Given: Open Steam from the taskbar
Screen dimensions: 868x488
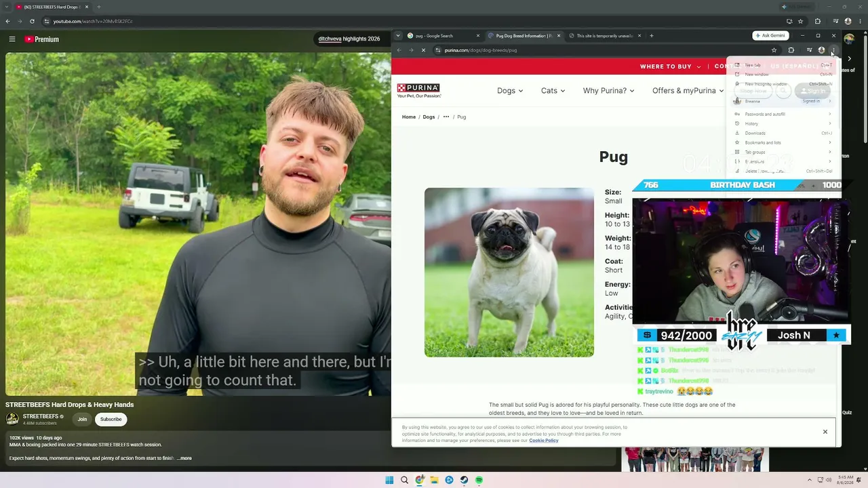Looking at the screenshot, I should click(464, 480).
